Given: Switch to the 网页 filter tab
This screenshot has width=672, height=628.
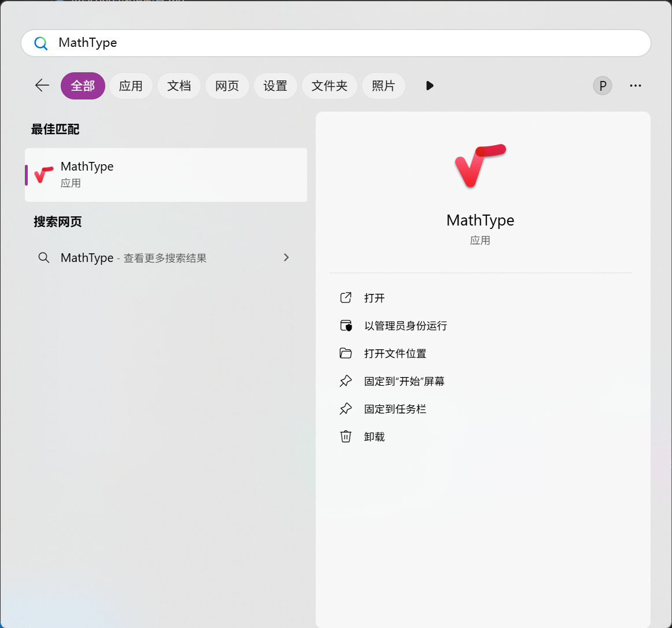Looking at the screenshot, I should coord(227,86).
